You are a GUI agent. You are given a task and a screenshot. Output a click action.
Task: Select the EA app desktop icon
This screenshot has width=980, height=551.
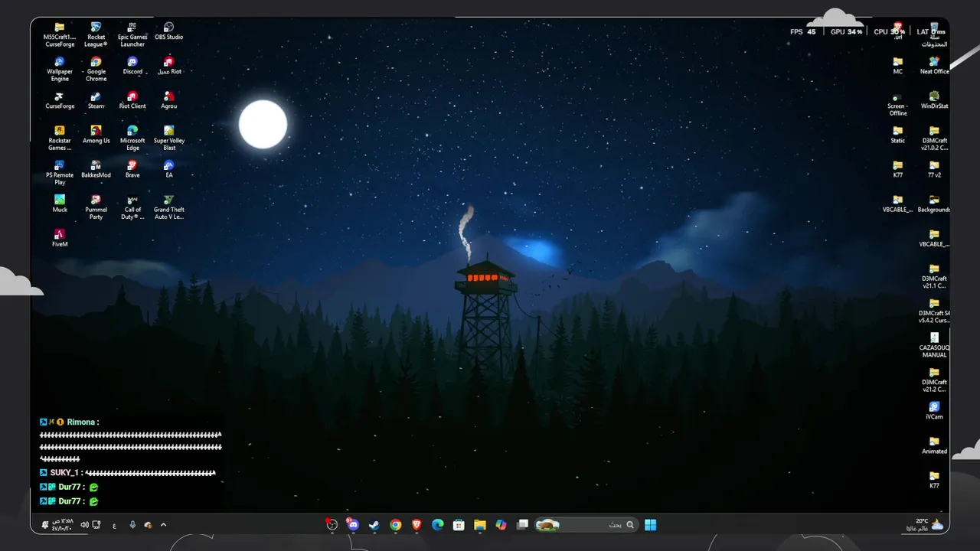pos(169,169)
